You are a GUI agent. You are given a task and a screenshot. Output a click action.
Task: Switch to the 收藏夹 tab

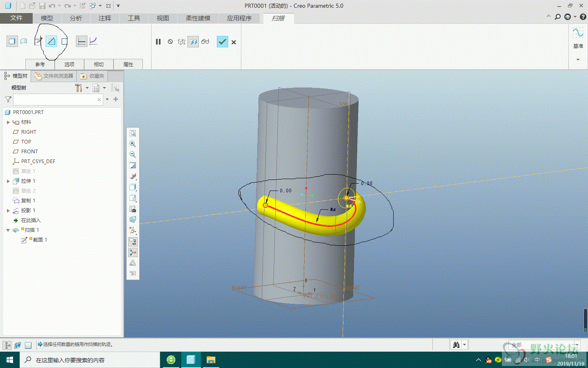[x=93, y=76]
